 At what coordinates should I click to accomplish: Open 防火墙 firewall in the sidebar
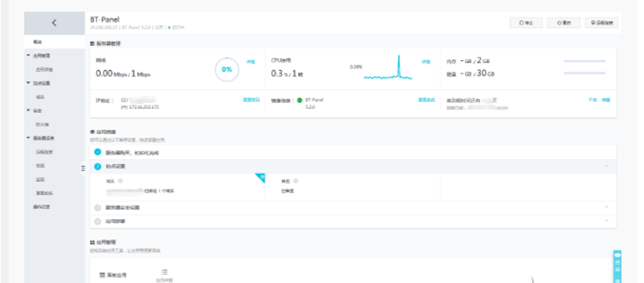[42, 125]
